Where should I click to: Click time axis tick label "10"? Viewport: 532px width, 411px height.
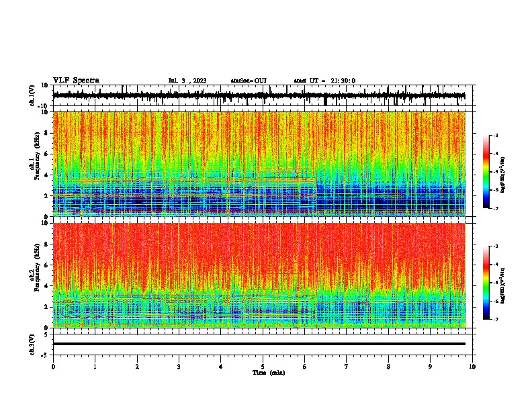pos(472,367)
